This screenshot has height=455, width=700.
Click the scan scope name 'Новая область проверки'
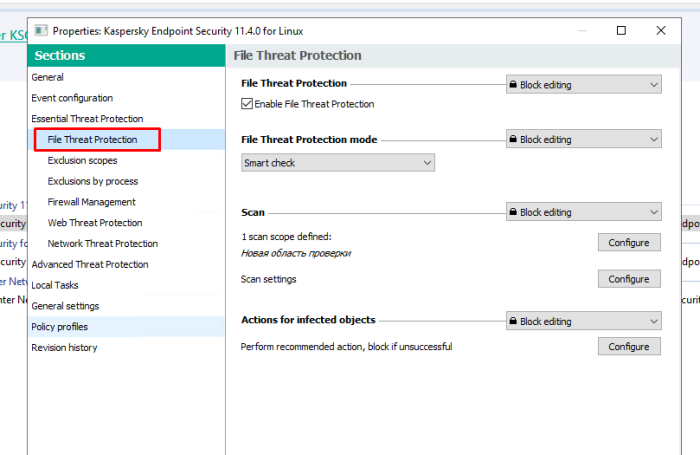pyautogui.click(x=296, y=253)
